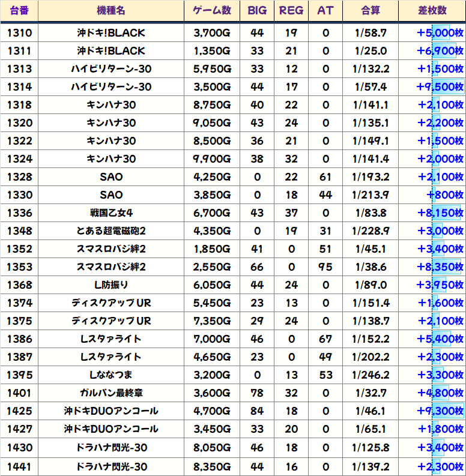
Task: Click the 戦国乙女4 machine name
Action: tap(111, 213)
